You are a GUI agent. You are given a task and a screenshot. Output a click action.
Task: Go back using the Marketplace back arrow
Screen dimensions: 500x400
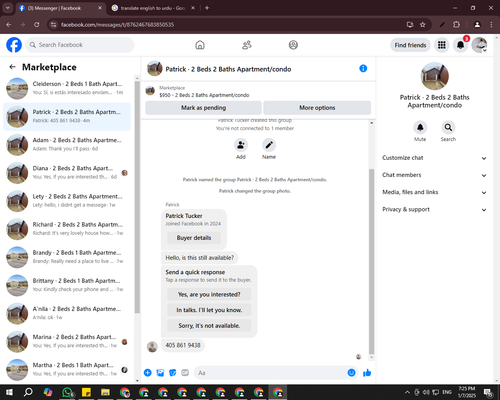click(12, 67)
